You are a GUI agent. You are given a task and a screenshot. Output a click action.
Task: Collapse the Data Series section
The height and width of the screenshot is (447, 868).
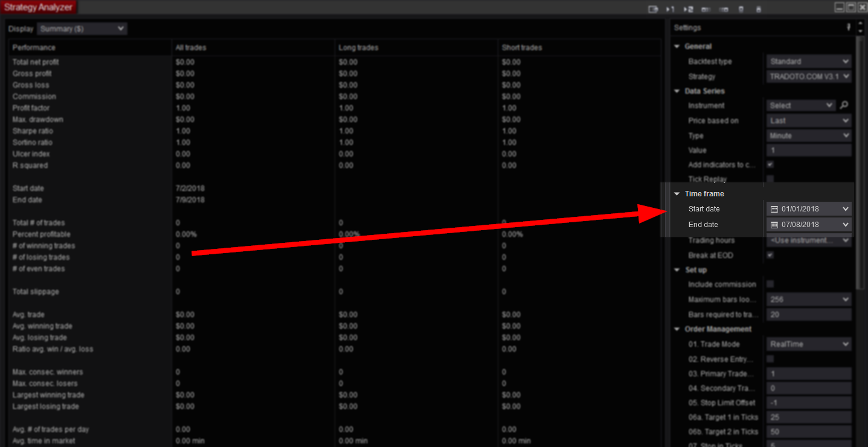click(677, 91)
